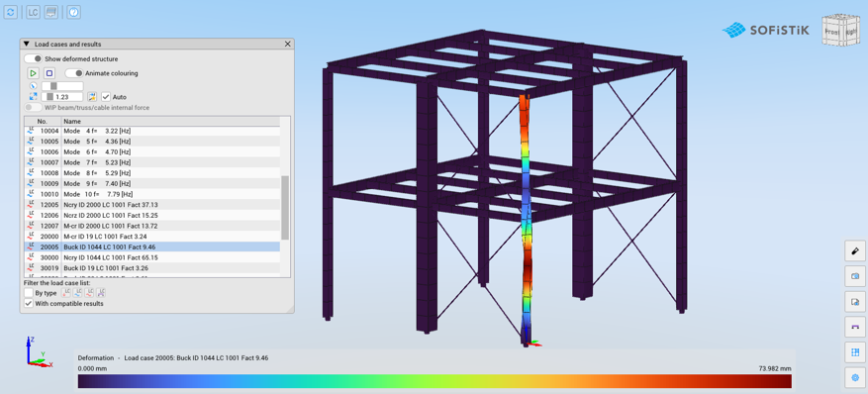Image resolution: width=868 pixels, height=394 pixels.
Task: Click the blue grid display icon
Action: pos(855,352)
